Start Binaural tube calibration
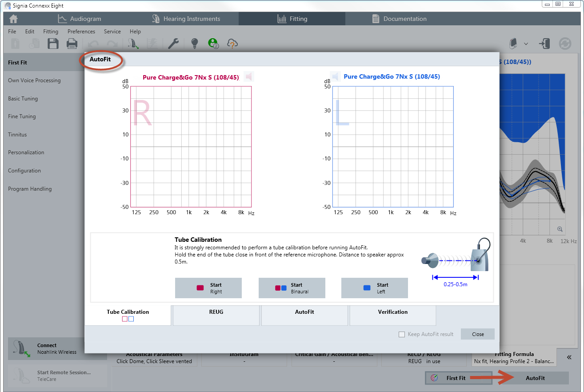Screen dimensions: 584x392 click(292, 288)
